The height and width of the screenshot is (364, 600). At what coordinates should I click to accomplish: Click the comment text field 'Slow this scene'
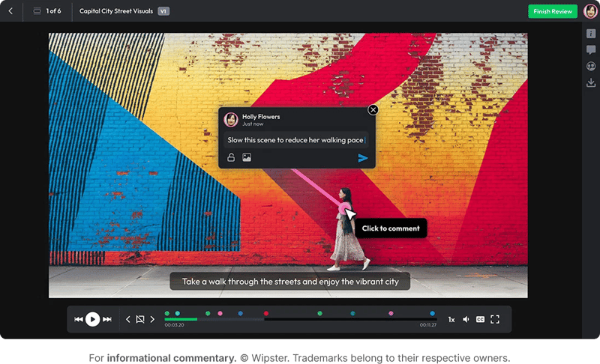(297, 140)
